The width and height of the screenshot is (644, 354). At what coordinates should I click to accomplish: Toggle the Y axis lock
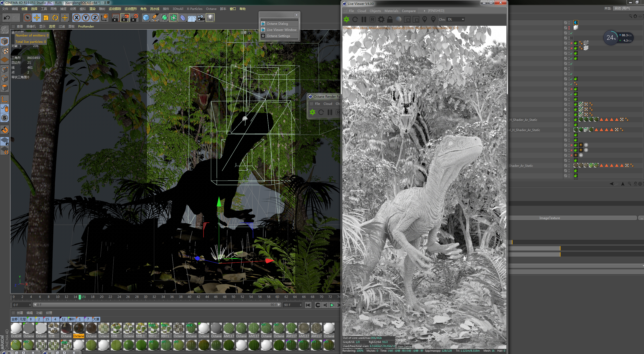(x=86, y=18)
